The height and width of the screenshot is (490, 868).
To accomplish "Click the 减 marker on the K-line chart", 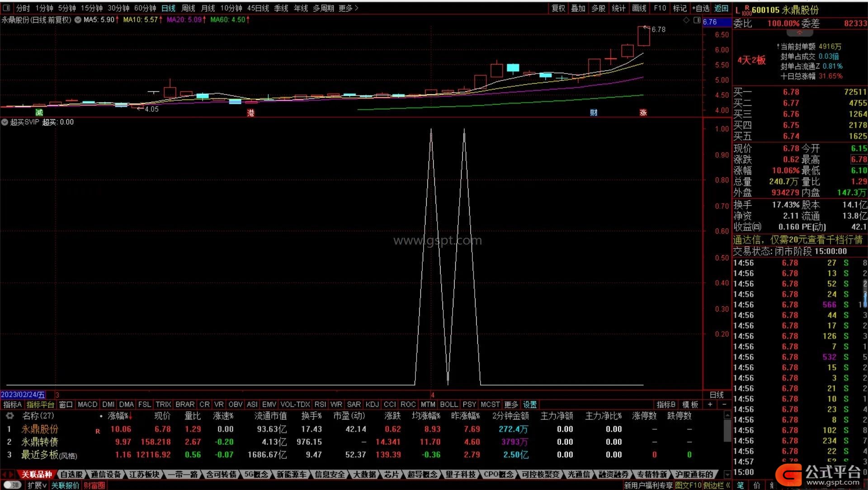I will click(39, 113).
